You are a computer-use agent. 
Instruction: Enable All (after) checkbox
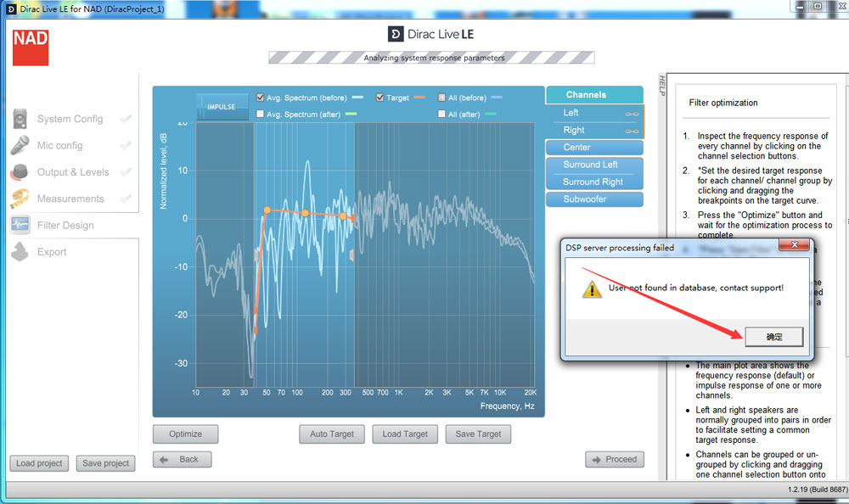point(441,114)
